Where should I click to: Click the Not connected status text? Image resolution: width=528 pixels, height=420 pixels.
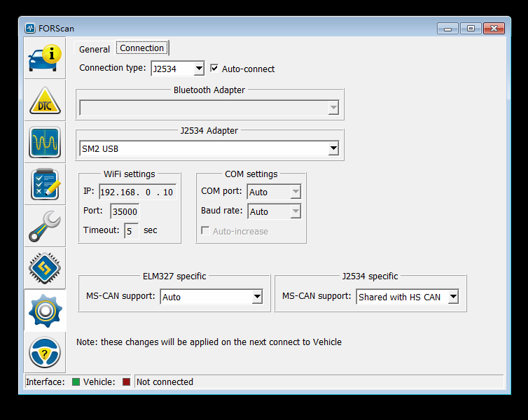point(165,381)
